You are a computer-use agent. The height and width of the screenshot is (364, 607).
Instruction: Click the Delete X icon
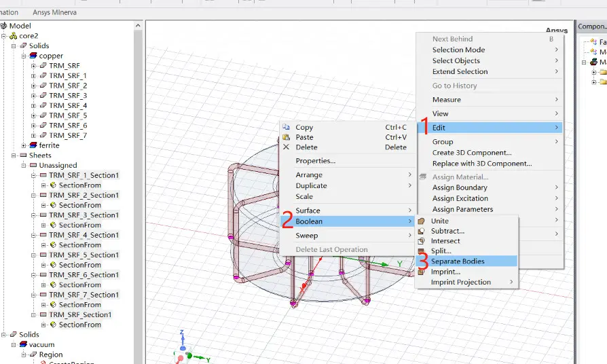(x=286, y=147)
